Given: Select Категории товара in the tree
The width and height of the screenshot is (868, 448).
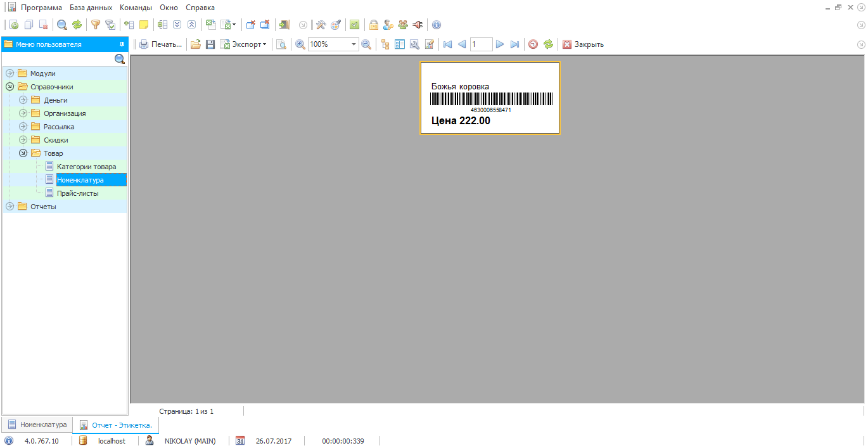Looking at the screenshot, I should point(86,167).
